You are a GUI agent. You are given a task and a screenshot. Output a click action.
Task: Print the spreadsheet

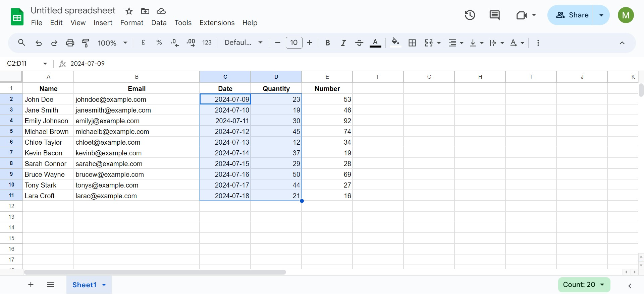[70, 43]
